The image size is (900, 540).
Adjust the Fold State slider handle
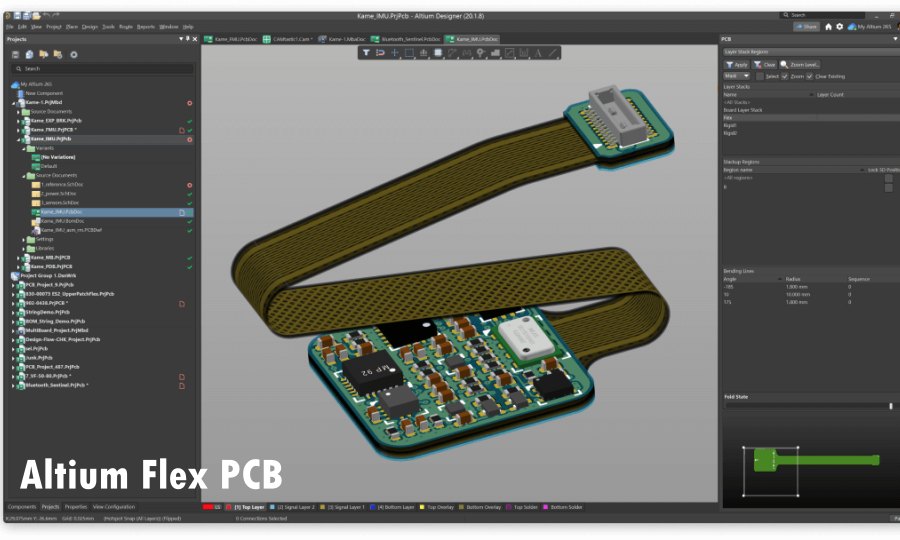tap(891, 406)
